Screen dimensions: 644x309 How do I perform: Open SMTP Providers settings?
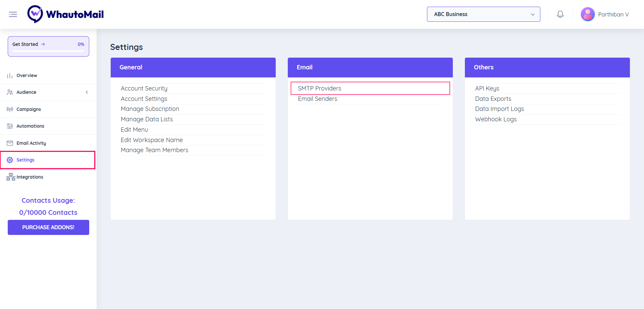tap(319, 88)
